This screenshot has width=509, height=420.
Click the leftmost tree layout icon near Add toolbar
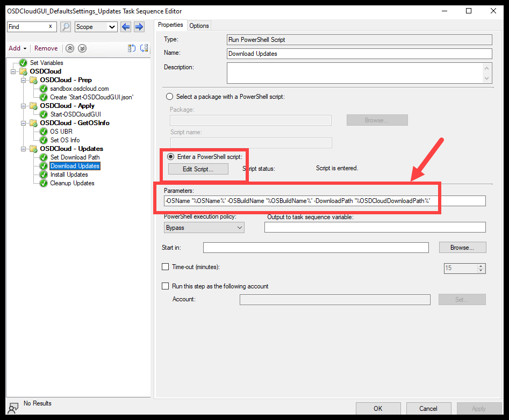point(131,48)
